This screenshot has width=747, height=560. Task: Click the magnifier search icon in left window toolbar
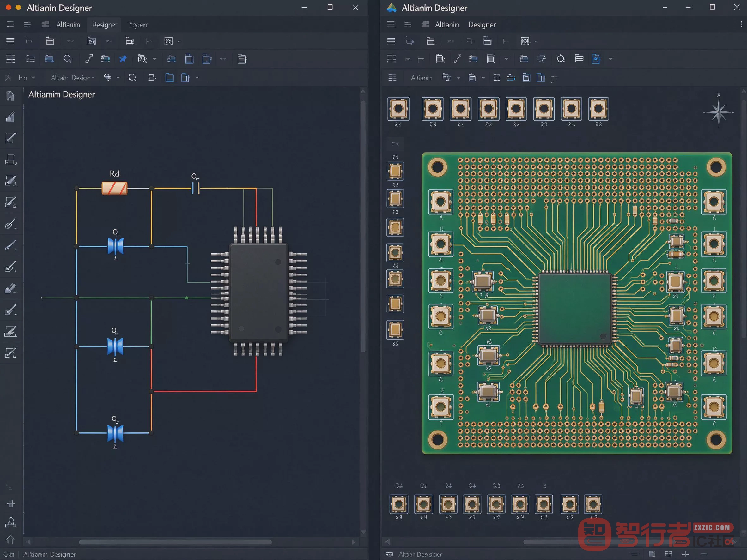68,59
